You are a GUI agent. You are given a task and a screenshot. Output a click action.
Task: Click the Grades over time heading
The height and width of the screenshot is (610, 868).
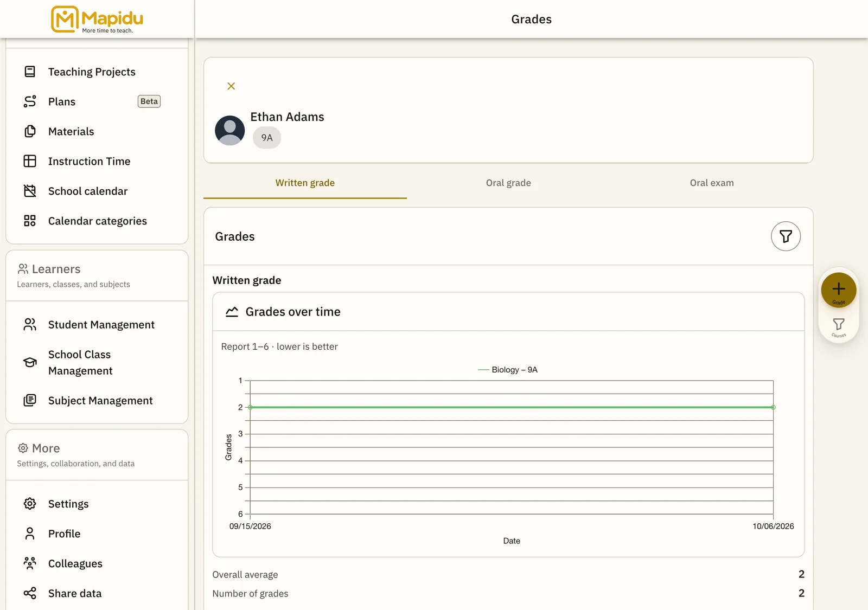293,312
